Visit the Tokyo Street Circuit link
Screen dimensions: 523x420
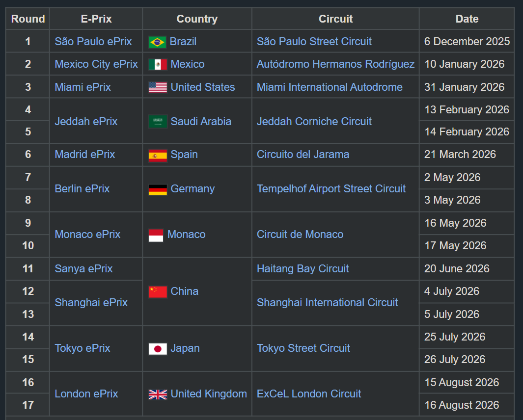(x=303, y=348)
